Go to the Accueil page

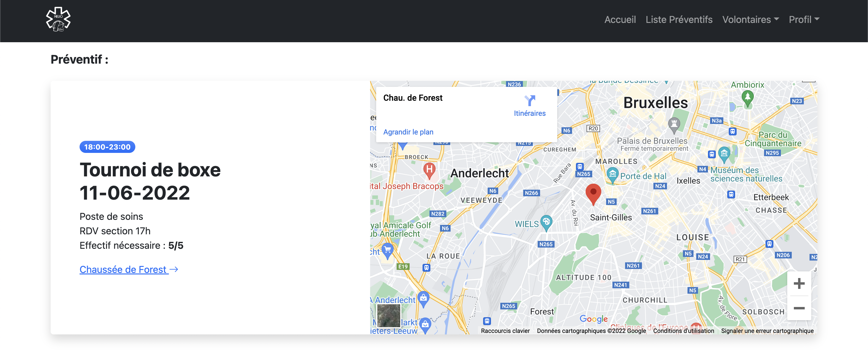(620, 20)
